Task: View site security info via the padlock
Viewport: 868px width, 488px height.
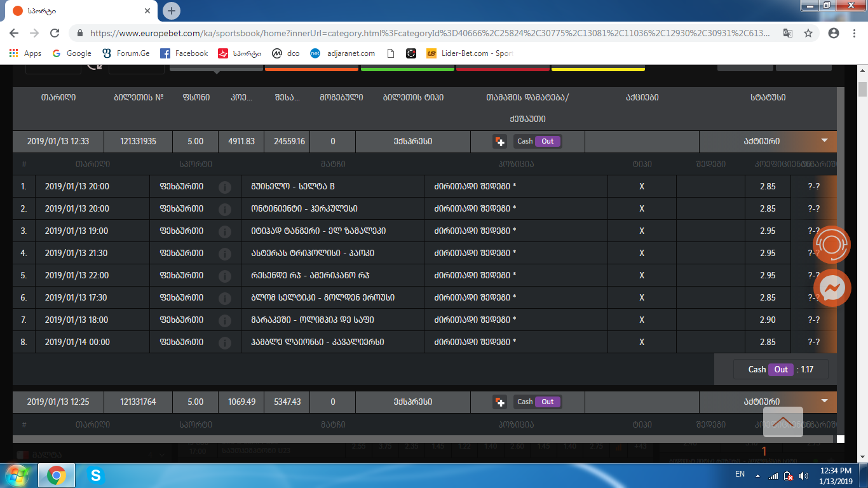Action: tap(80, 33)
